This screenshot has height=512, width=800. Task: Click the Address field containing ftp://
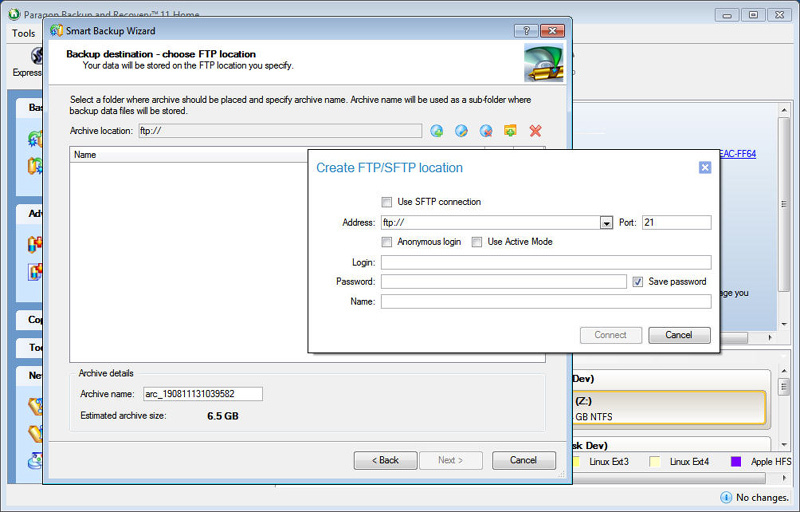click(490, 222)
